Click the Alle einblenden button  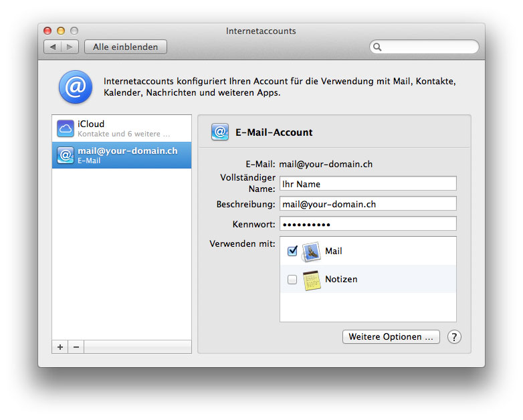(126, 47)
